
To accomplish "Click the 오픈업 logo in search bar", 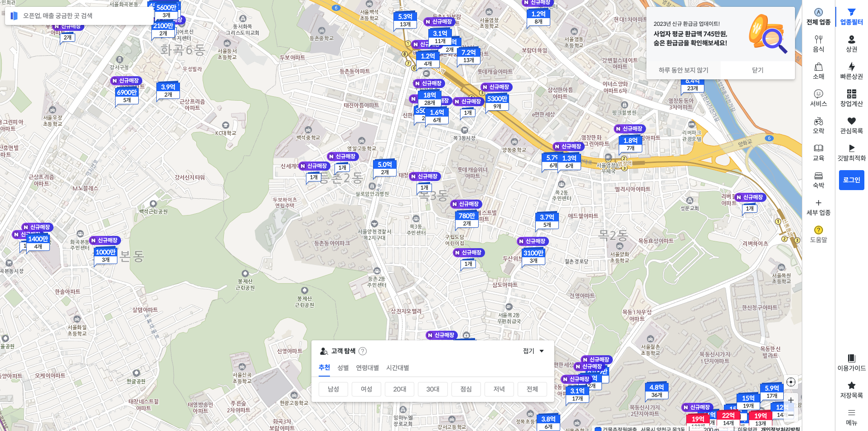I will point(14,16).
